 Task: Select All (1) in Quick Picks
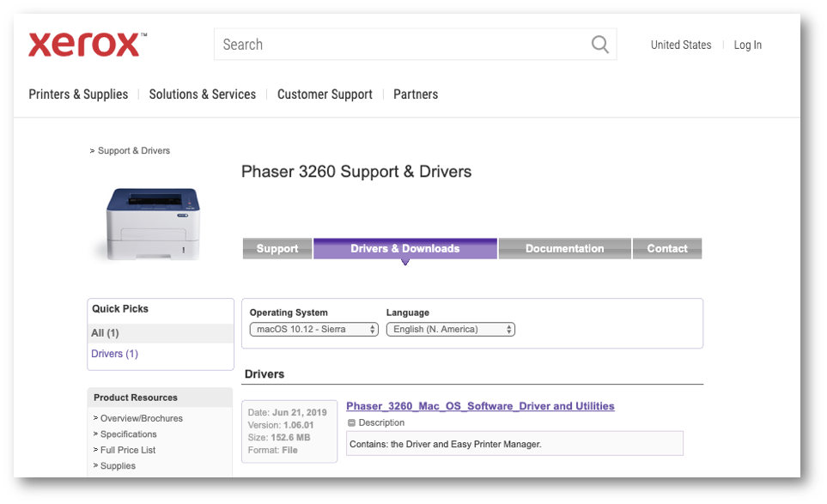coord(161,333)
